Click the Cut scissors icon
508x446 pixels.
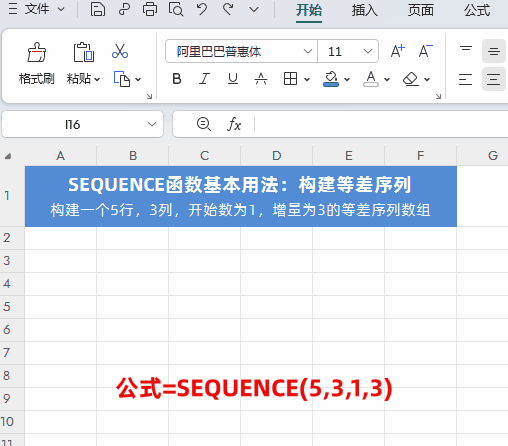point(120,51)
